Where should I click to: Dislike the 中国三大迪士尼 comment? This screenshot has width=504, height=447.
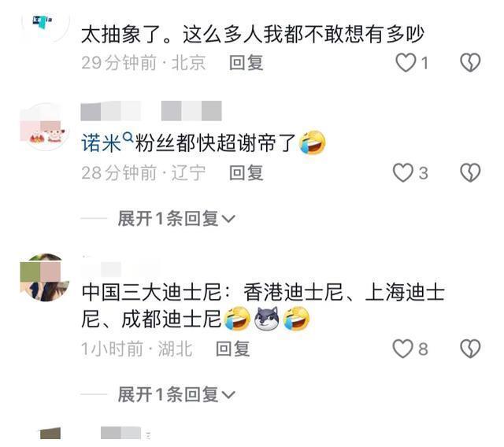tap(470, 349)
